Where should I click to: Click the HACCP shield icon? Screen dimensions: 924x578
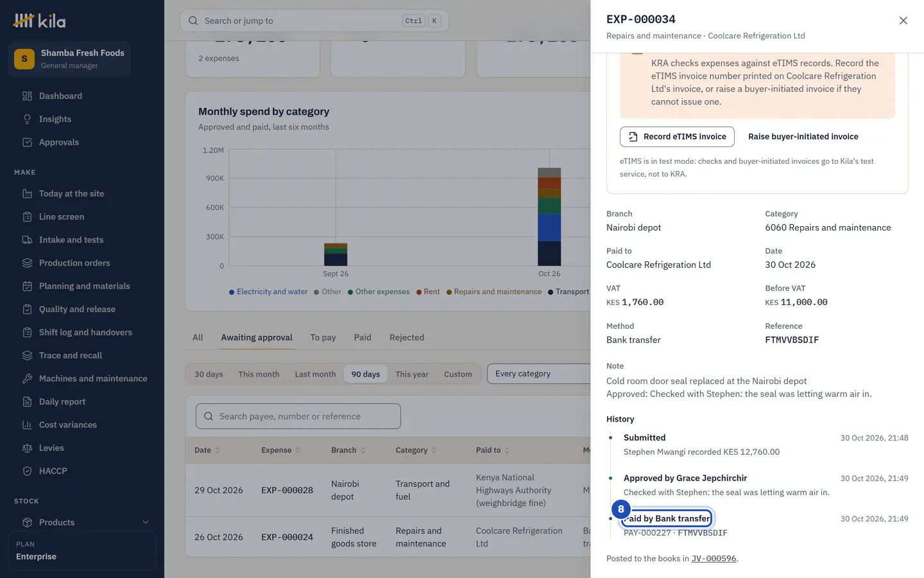[x=27, y=471]
